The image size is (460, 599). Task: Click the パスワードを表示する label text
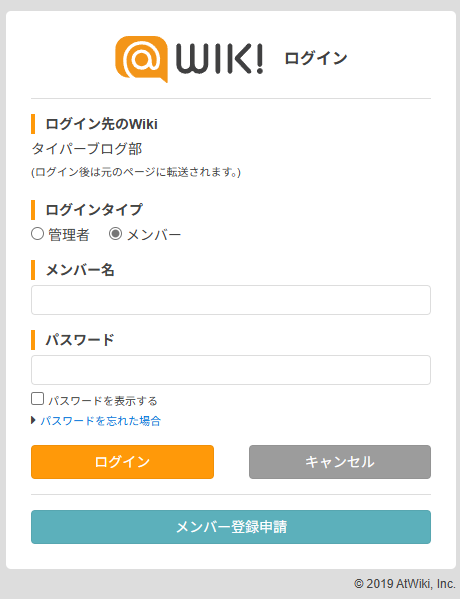click(x=103, y=401)
